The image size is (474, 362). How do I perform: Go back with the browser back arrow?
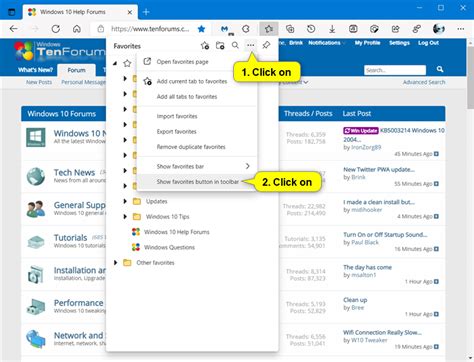(x=14, y=29)
